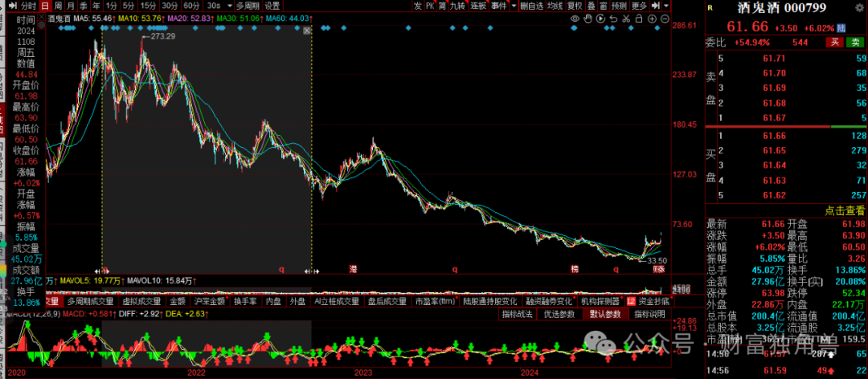Switch to 15分 minute chart

coord(148,6)
